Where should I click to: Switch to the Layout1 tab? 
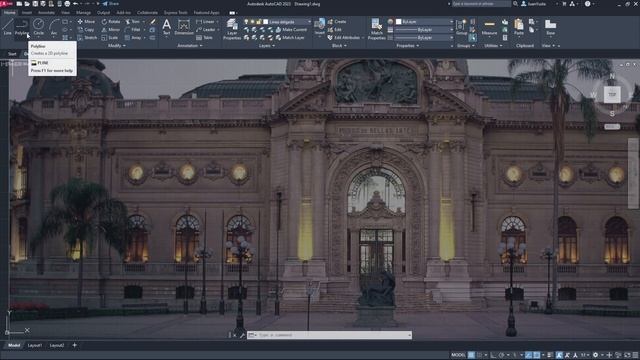click(x=35, y=345)
